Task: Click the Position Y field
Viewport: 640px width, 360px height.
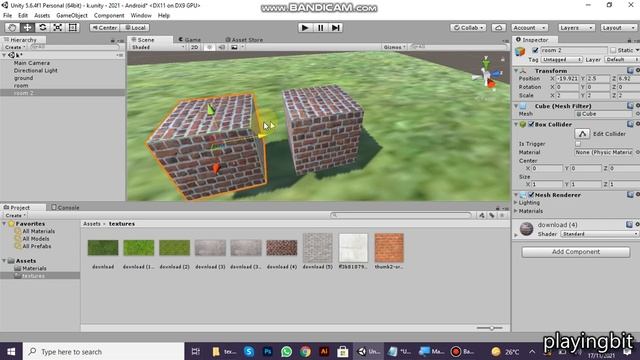Action: point(598,78)
